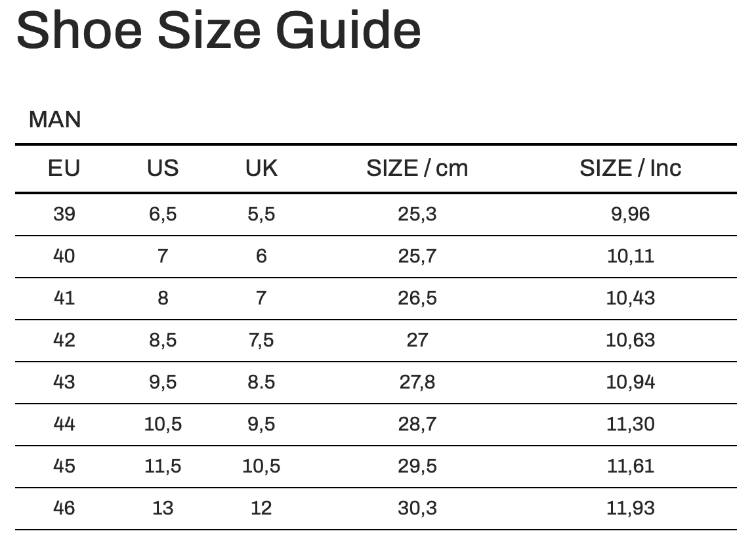Click the EU column header
The image size is (756, 550).
click(64, 168)
